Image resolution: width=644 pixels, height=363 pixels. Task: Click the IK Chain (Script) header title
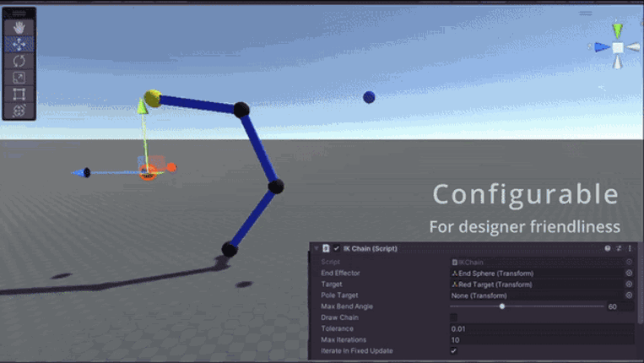[x=370, y=248]
